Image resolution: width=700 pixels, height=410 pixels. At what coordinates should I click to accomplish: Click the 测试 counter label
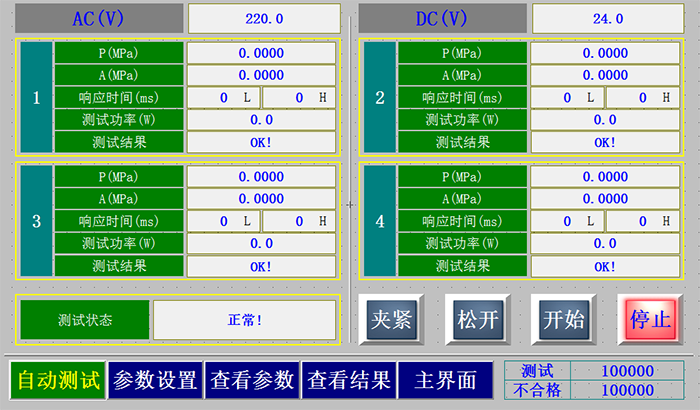(x=537, y=371)
